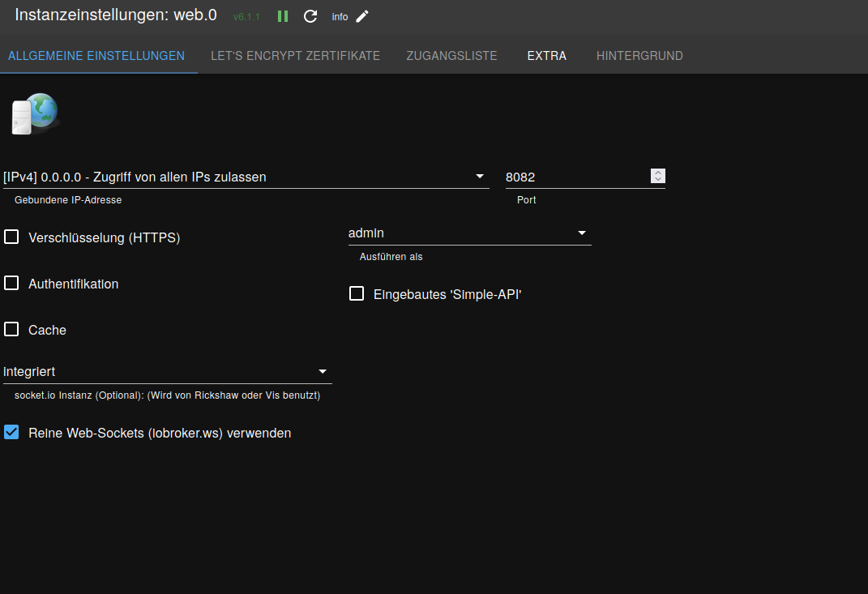Screen dimensions: 868x594
Task: Click the Gebundene IP-Adresse label
Action: coord(68,200)
